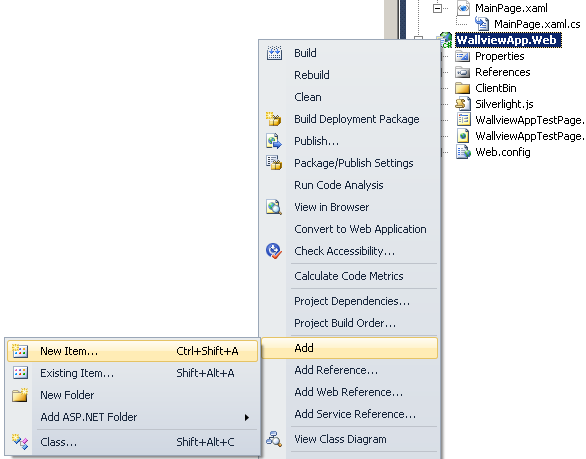Click the New Item icon in submenu
This screenshot has height=459, width=586.
click(x=20, y=351)
